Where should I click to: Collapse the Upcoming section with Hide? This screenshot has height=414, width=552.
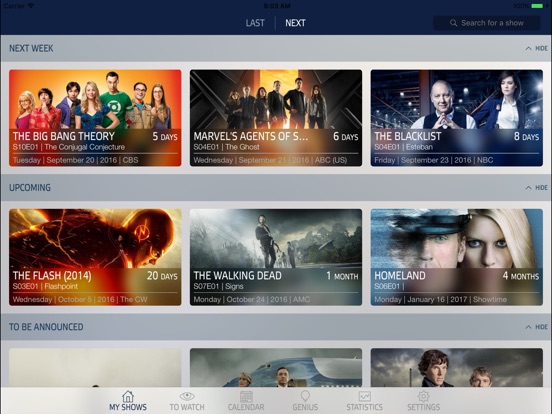537,188
